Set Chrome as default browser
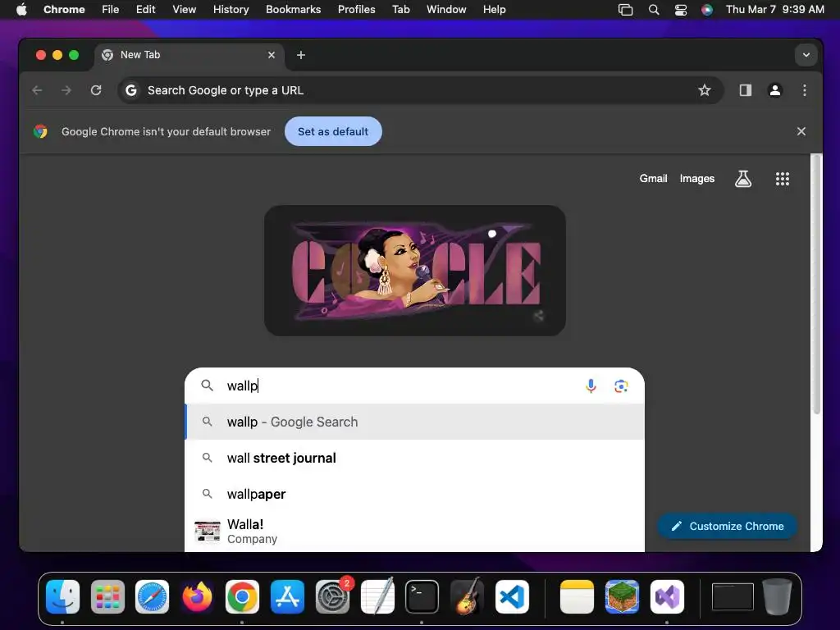The image size is (840, 630). pos(333,131)
